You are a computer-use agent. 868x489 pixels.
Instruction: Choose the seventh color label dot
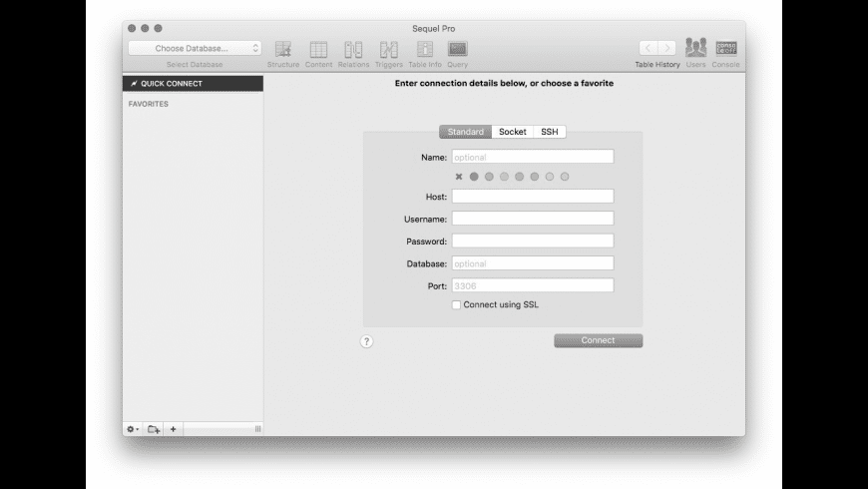(565, 177)
